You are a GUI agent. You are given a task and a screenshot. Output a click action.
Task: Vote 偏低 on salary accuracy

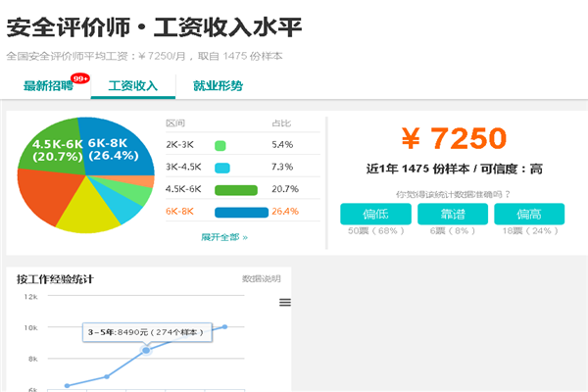tap(375, 214)
